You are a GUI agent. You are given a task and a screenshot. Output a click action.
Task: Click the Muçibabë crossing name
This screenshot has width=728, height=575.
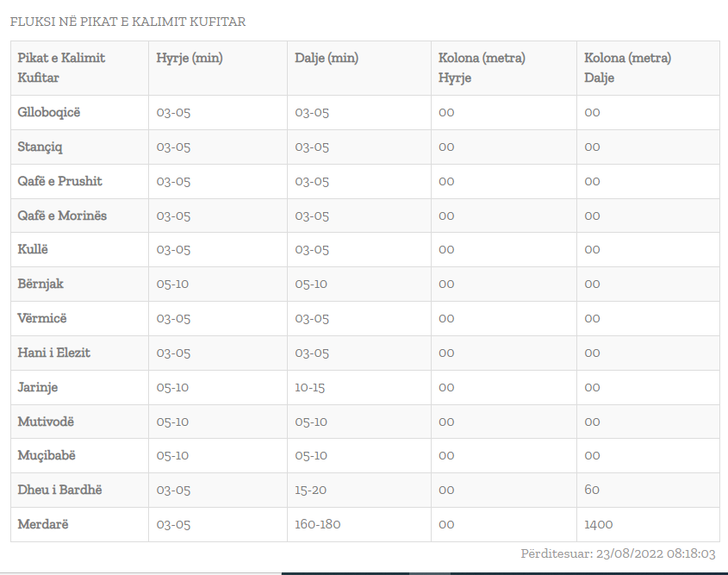tap(47, 455)
